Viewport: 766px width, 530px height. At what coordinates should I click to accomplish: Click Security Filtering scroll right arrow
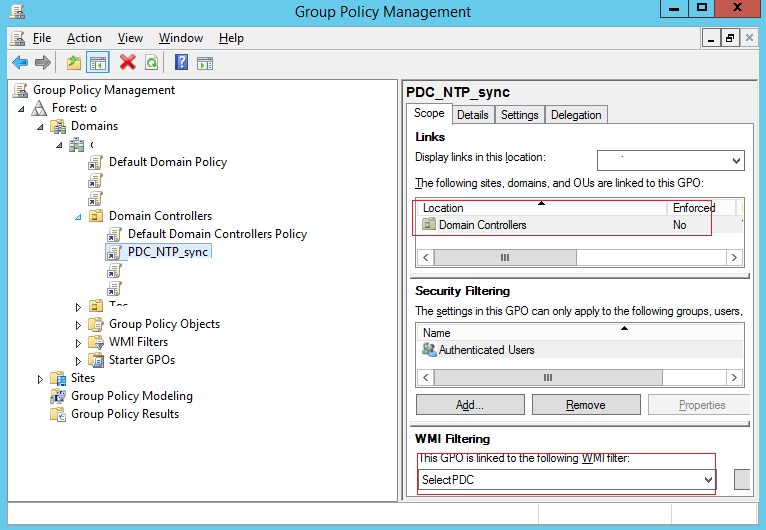point(734,378)
